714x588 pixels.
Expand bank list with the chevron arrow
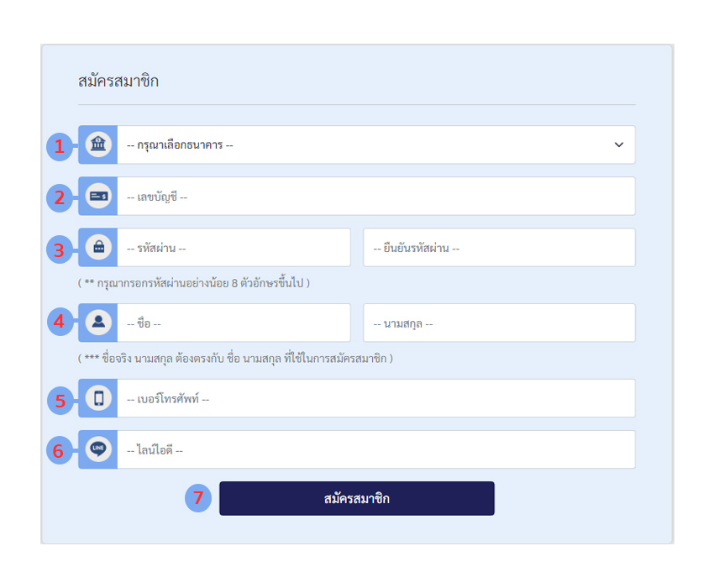619,144
